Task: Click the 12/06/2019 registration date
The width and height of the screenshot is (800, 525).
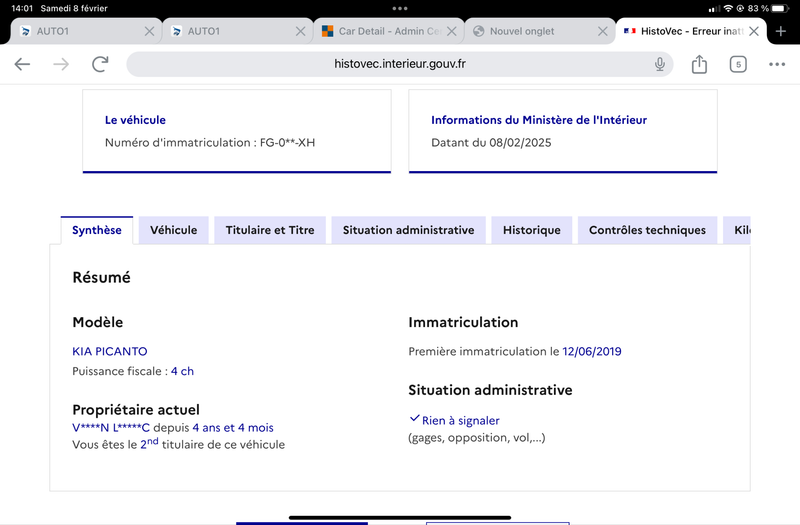Action: pos(592,352)
